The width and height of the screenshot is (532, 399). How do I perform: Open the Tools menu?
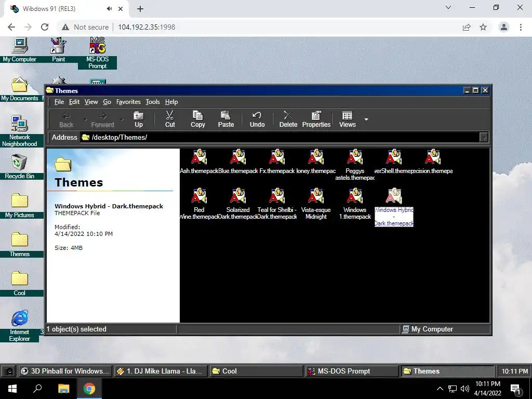[153, 102]
